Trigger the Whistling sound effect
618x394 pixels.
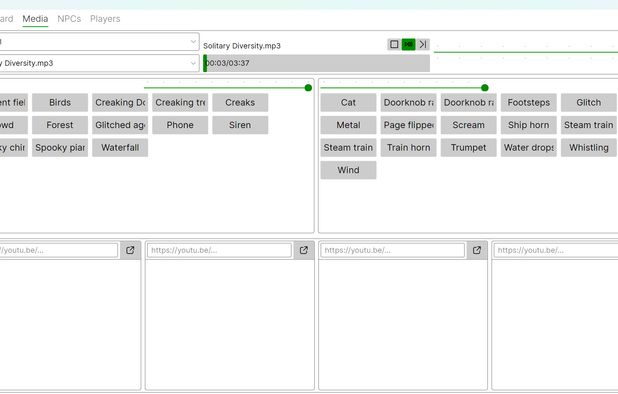588,147
